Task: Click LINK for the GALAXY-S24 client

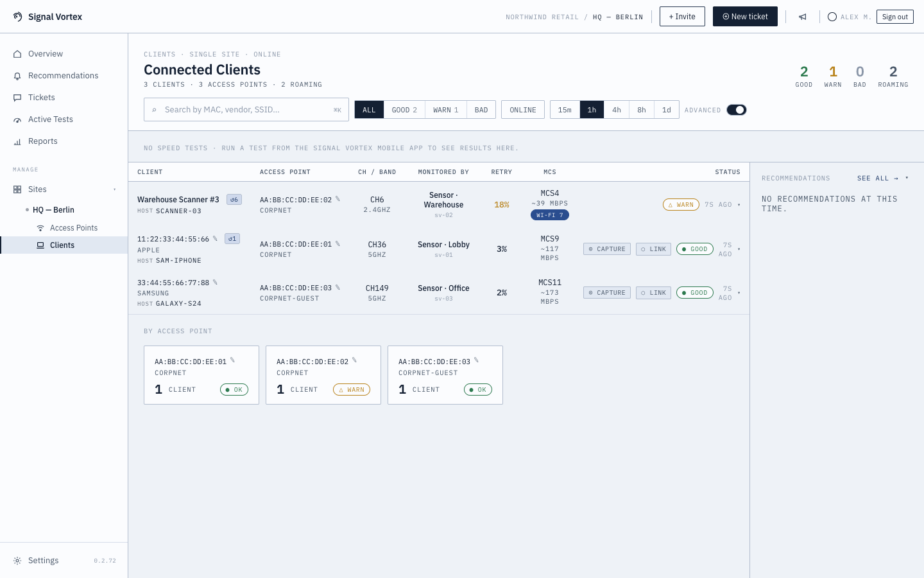Action: point(653,293)
